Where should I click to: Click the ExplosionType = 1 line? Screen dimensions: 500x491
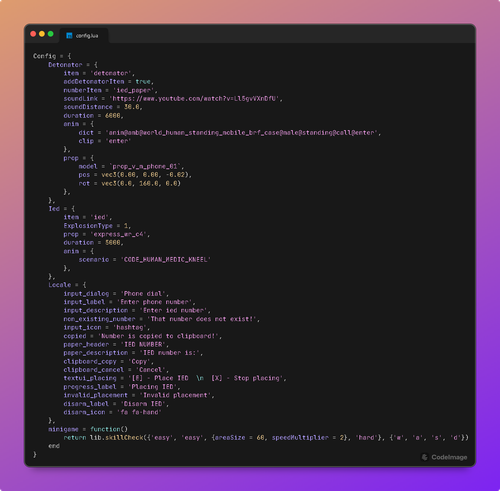[x=97, y=226]
